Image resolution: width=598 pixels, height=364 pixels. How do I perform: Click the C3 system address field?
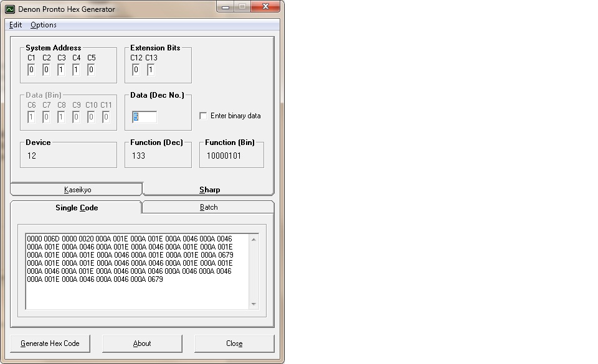[x=61, y=70]
